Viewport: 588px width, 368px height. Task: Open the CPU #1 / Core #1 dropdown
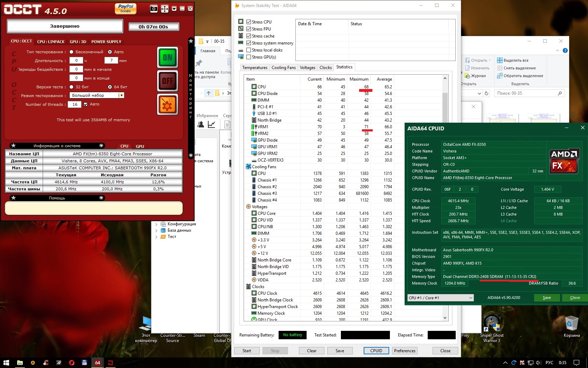(441, 298)
